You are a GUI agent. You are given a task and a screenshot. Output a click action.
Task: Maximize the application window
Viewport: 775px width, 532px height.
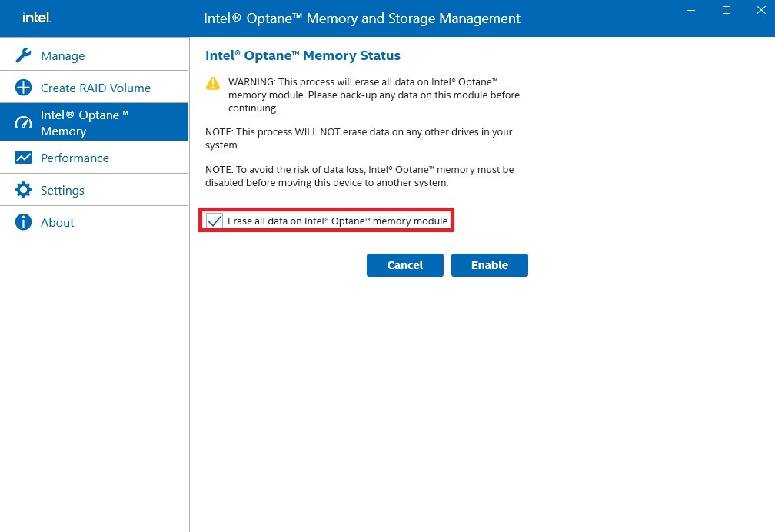point(725,11)
